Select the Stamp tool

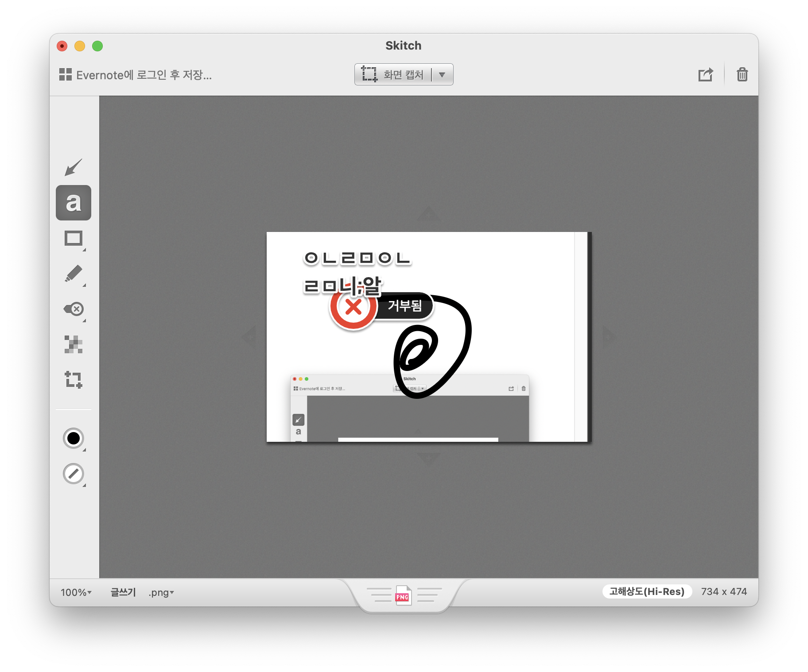[74, 309]
